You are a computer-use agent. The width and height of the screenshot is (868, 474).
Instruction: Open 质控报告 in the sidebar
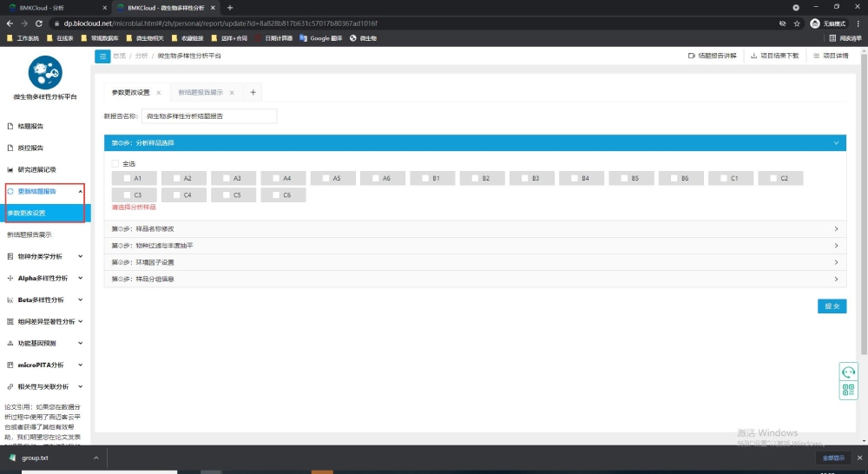click(30, 148)
